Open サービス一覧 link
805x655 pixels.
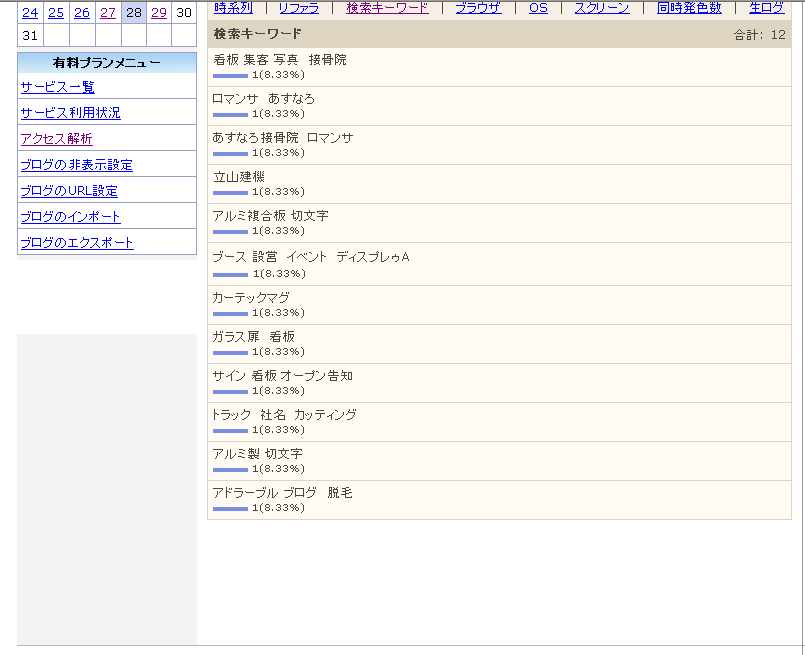pos(58,87)
